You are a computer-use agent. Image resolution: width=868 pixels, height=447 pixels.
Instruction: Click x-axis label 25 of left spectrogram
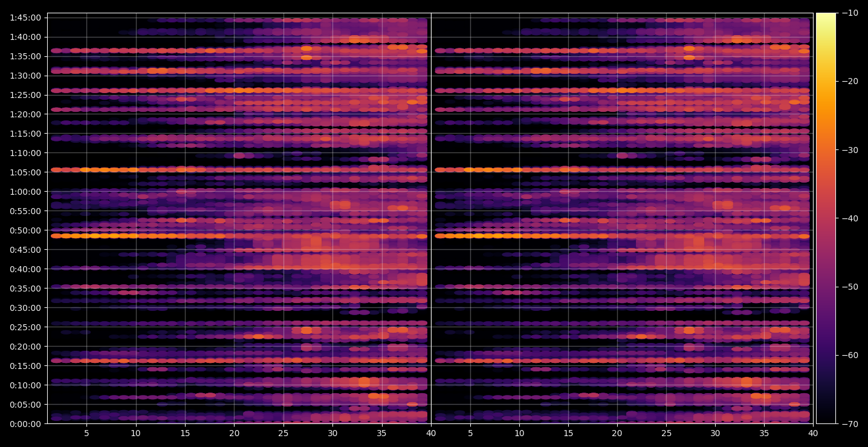coord(283,433)
